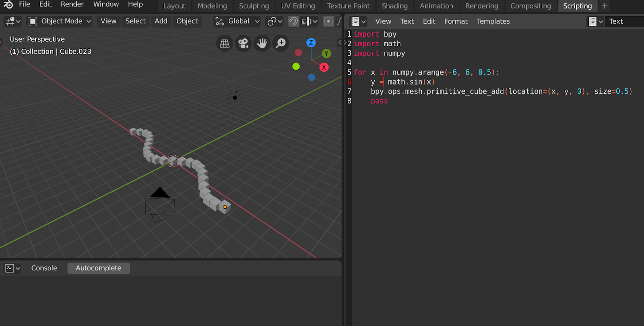
Task: Click the 'import numpy' code line
Action: (380, 53)
